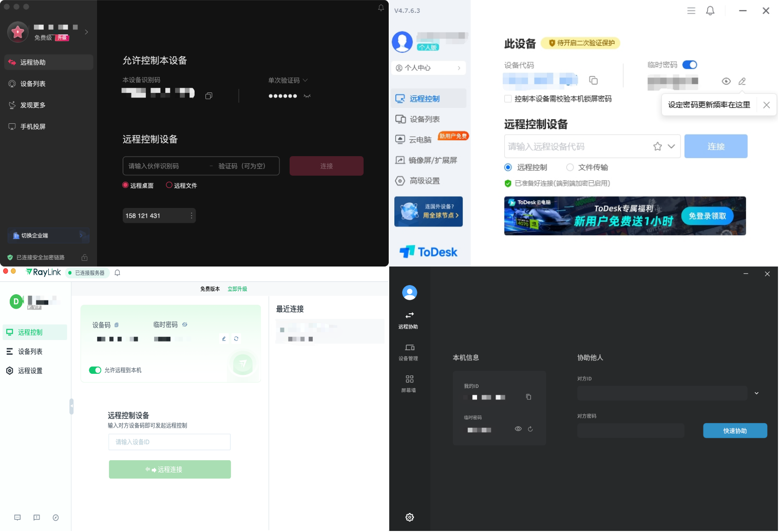
Task: Turn off 允许远程到本机 in RayLink
Action: [96, 370]
